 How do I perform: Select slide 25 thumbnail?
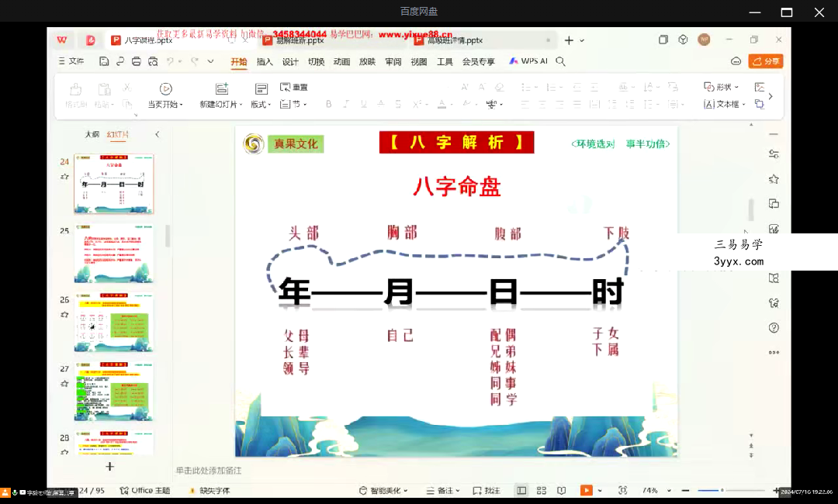(x=114, y=253)
